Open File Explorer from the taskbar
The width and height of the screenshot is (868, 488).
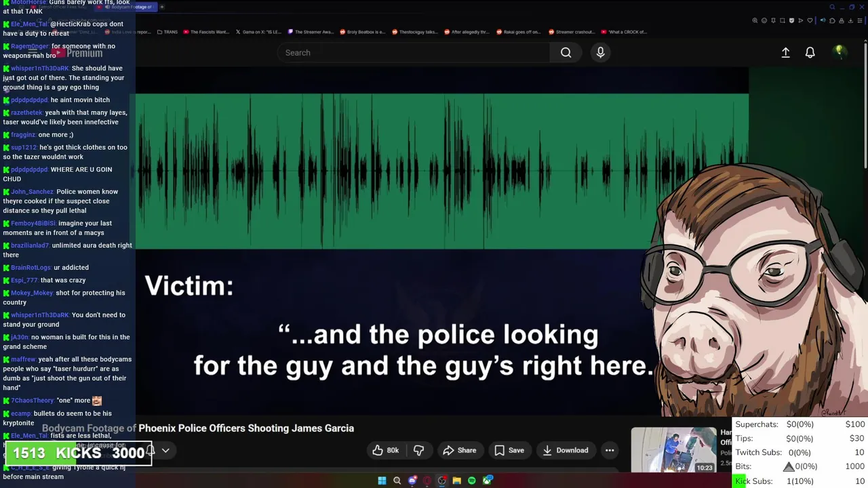click(x=457, y=481)
